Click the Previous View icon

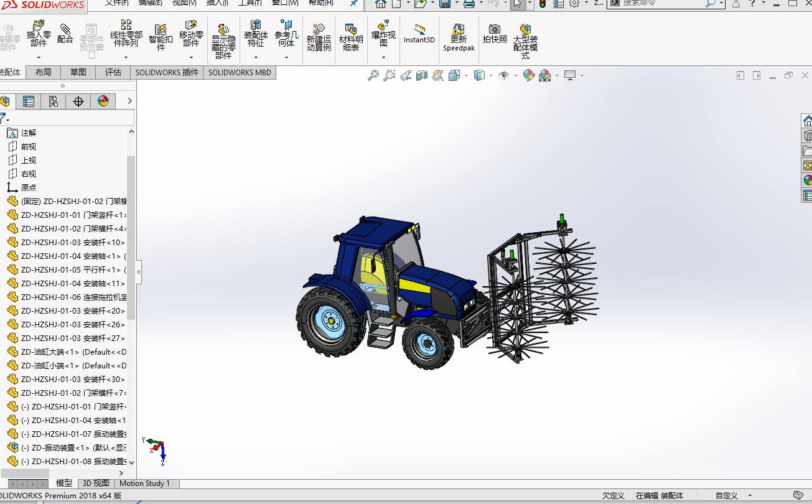406,75
